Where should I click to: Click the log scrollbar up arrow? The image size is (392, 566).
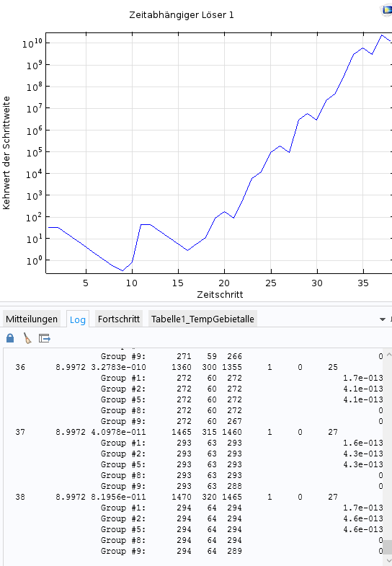pos(388,355)
